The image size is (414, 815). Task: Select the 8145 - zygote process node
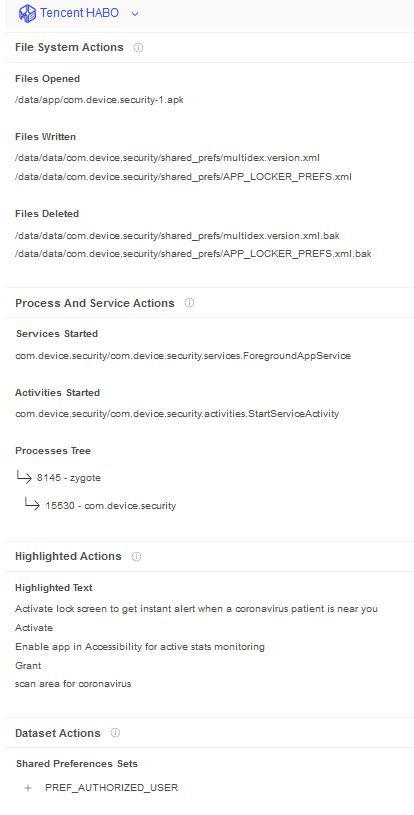coord(69,478)
